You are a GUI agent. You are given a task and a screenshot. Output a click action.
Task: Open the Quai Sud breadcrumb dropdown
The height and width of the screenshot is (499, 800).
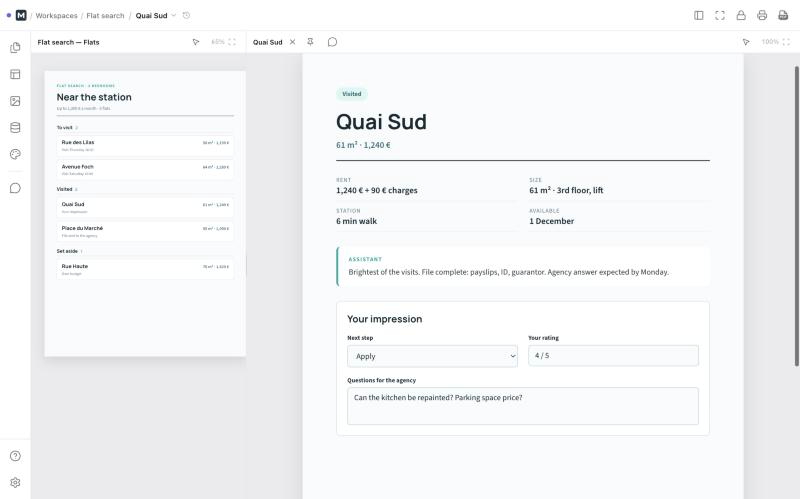point(173,15)
